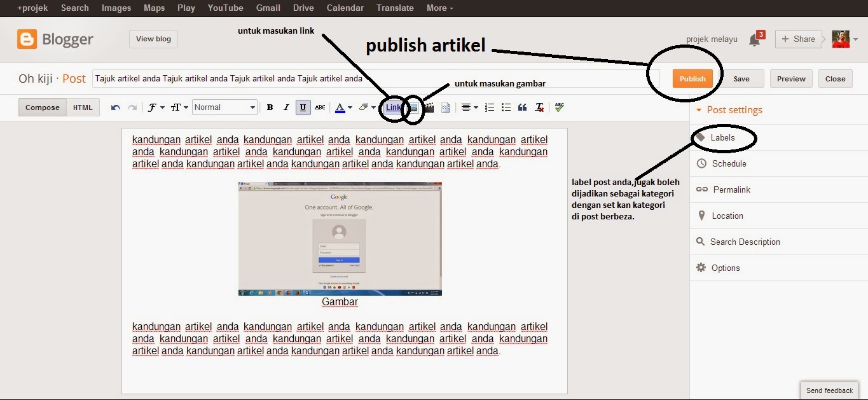Switch to the HTML editing tab
Viewport: 868px width, 400px height.
[x=83, y=107]
